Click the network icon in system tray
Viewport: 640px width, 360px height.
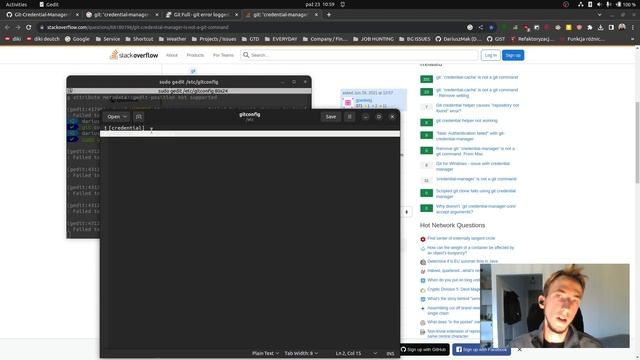[x=581, y=4]
